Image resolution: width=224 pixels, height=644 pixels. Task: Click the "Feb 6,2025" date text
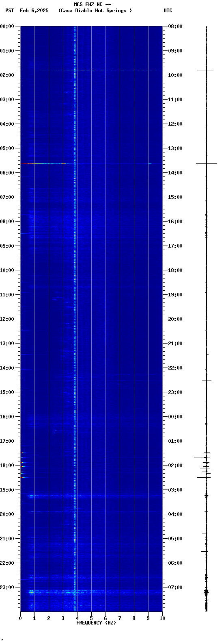point(34,11)
